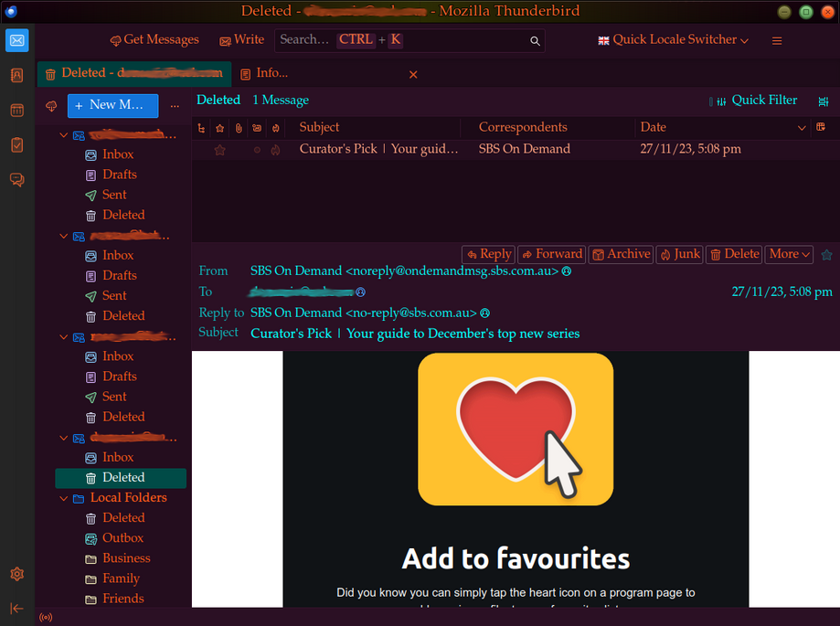This screenshot has width=840, height=626.
Task: Close the Info tab
Action: 413,74
